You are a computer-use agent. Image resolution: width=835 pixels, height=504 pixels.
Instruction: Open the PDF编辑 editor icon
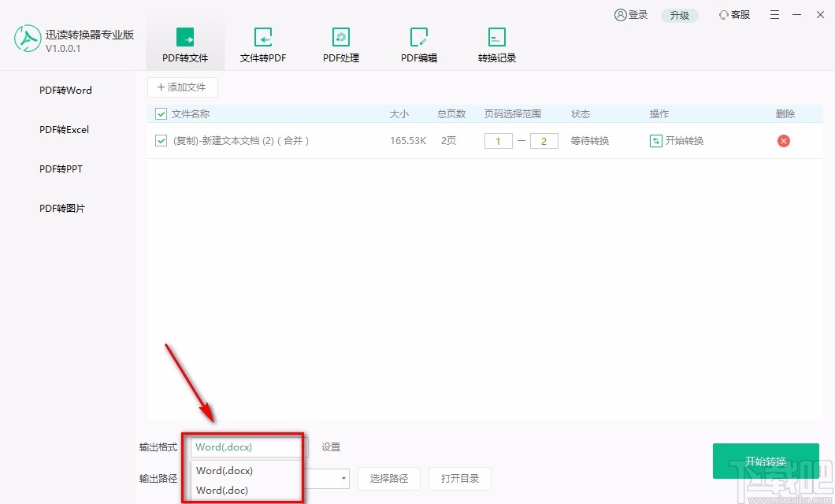pos(418,37)
